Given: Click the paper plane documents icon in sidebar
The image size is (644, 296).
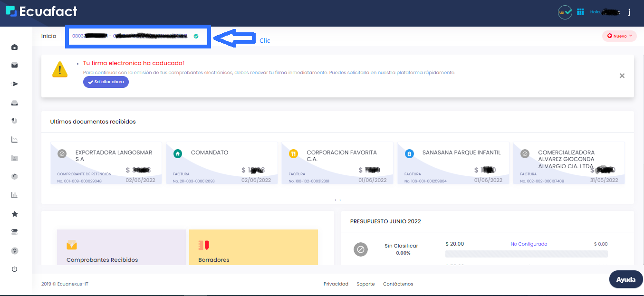Looking at the screenshot, I should 14,84.
